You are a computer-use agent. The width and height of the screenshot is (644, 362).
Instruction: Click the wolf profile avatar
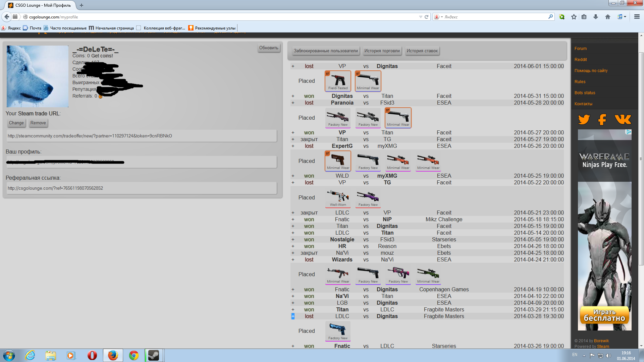(38, 76)
